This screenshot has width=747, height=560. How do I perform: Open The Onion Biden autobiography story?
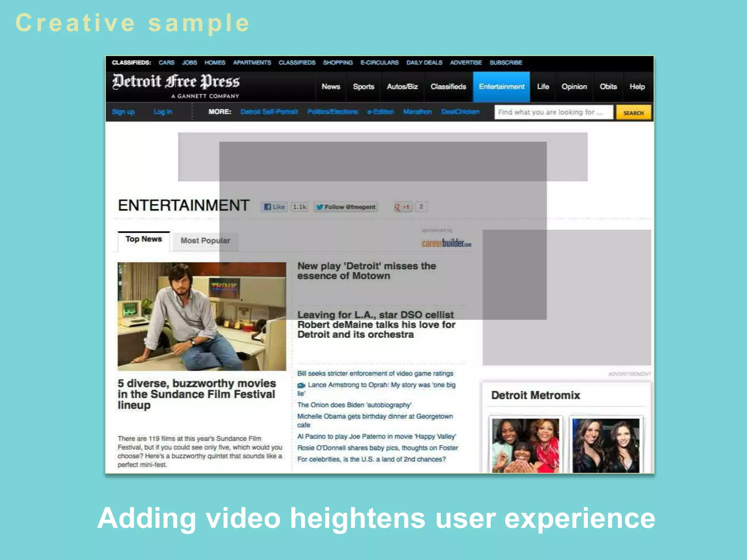[x=354, y=405]
